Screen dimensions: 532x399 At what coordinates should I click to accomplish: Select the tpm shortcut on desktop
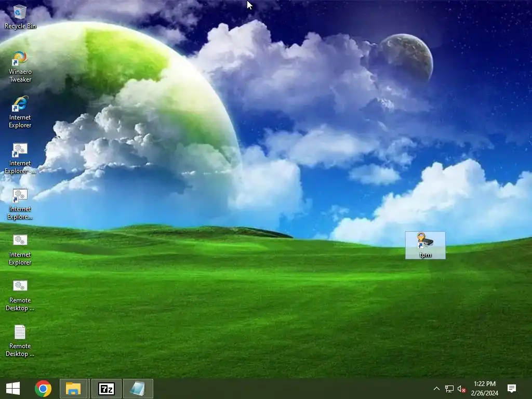(425, 245)
